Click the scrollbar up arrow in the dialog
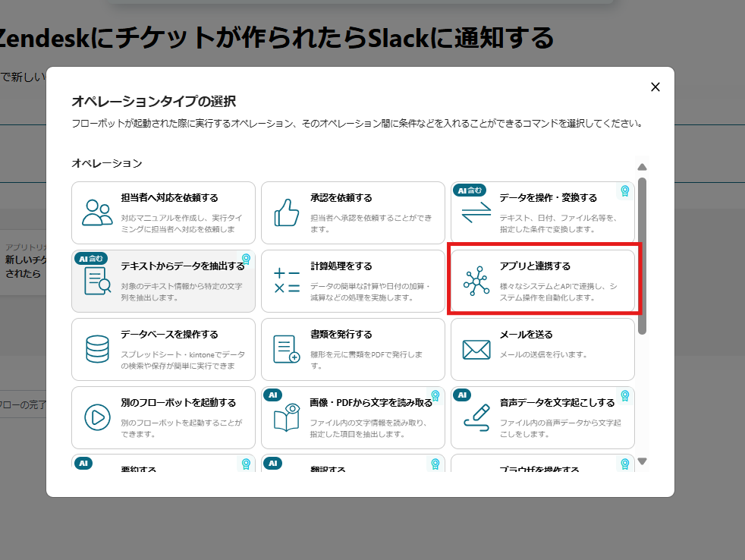Screen dimensions: 745x560 642,167
